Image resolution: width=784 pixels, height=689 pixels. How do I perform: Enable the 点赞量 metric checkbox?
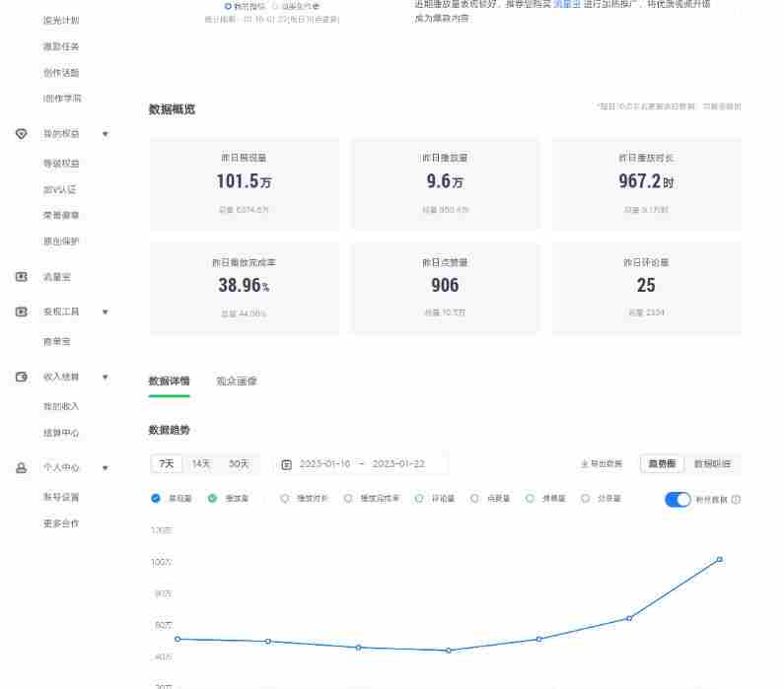(x=474, y=498)
